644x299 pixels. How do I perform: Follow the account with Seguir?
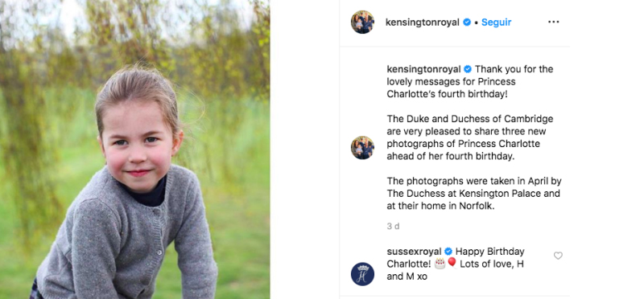click(x=496, y=23)
